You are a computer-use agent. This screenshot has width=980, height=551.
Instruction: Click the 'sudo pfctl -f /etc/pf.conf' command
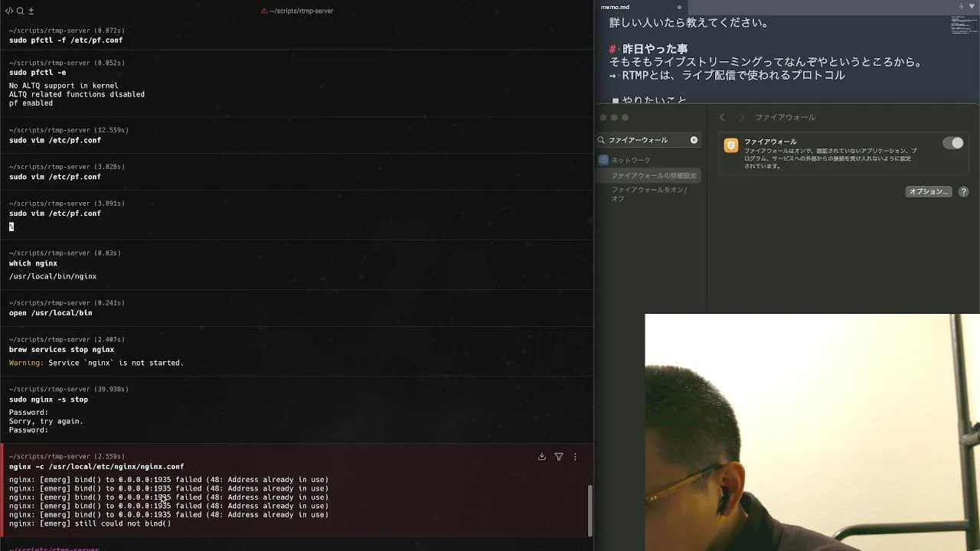click(x=66, y=40)
